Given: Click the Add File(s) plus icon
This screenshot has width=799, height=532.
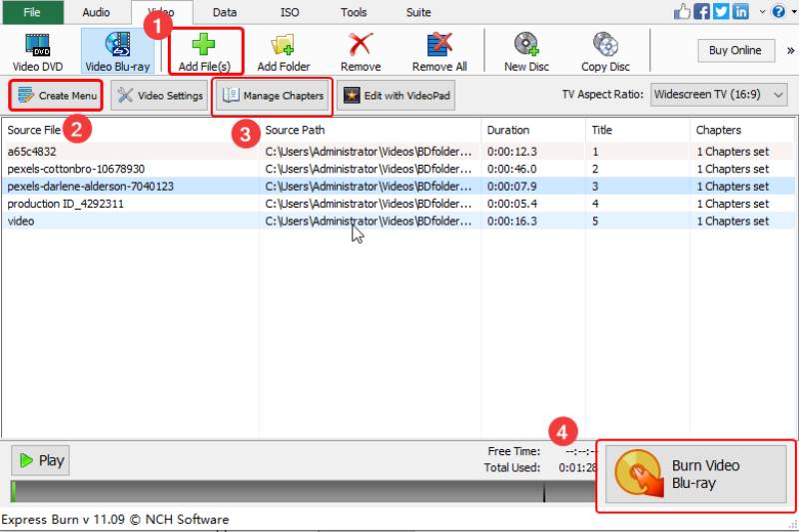Looking at the screenshot, I should click(204, 44).
